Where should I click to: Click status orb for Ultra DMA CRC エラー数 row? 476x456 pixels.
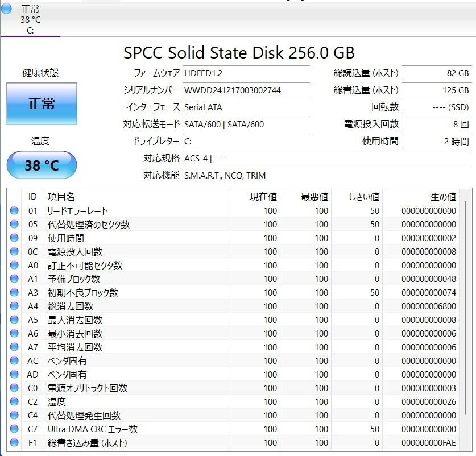pyautogui.click(x=14, y=429)
